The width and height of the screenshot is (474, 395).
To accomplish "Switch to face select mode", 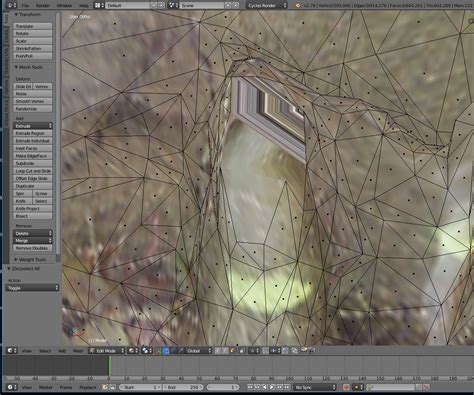I will click(x=232, y=350).
